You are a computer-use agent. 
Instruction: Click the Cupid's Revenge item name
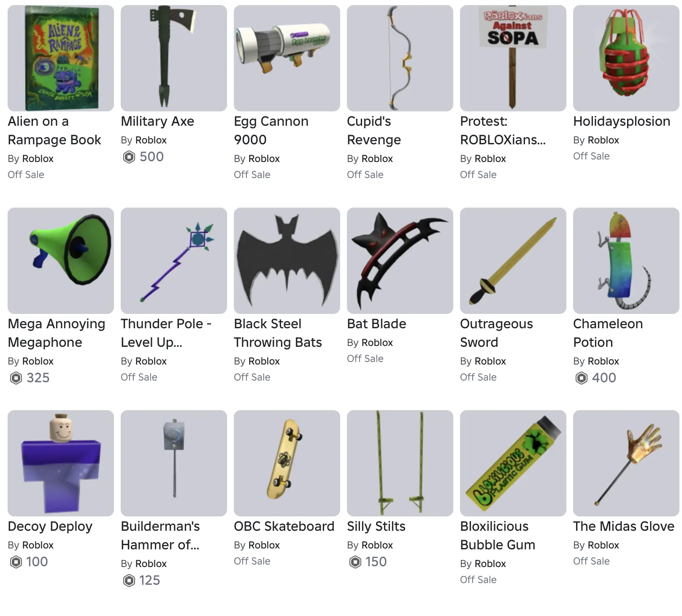[x=373, y=130]
